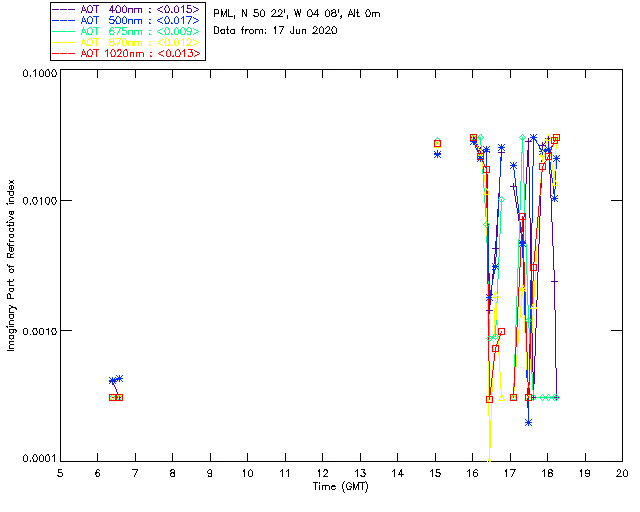Click the x-axis tick label 20

point(622,473)
